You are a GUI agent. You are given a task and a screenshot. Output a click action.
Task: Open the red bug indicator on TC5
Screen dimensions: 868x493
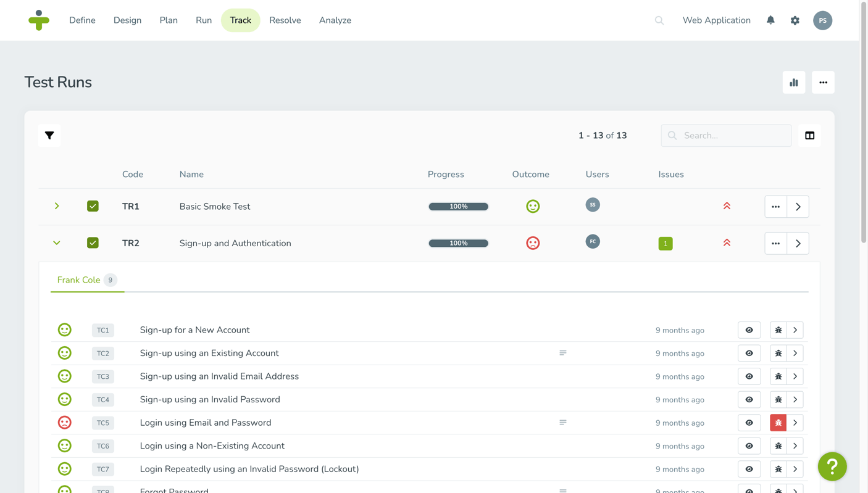pos(778,423)
